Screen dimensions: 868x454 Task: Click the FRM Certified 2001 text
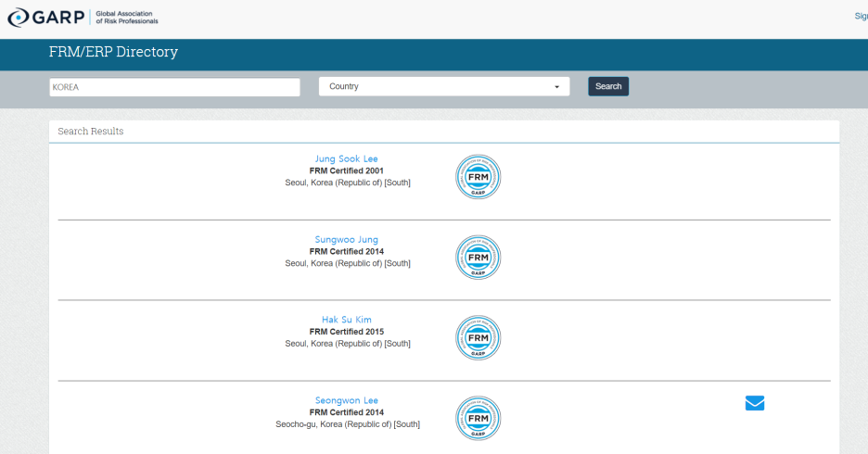[x=347, y=170]
